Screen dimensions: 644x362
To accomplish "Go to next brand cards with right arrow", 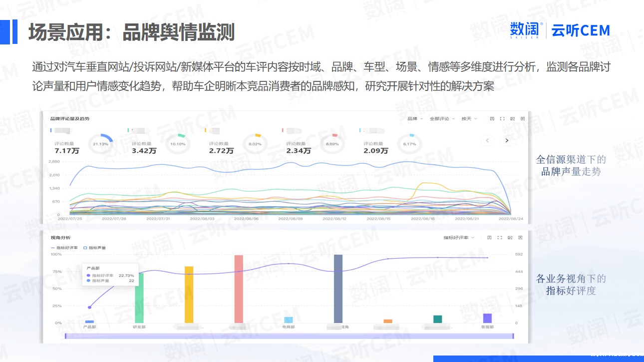I will point(507,141).
